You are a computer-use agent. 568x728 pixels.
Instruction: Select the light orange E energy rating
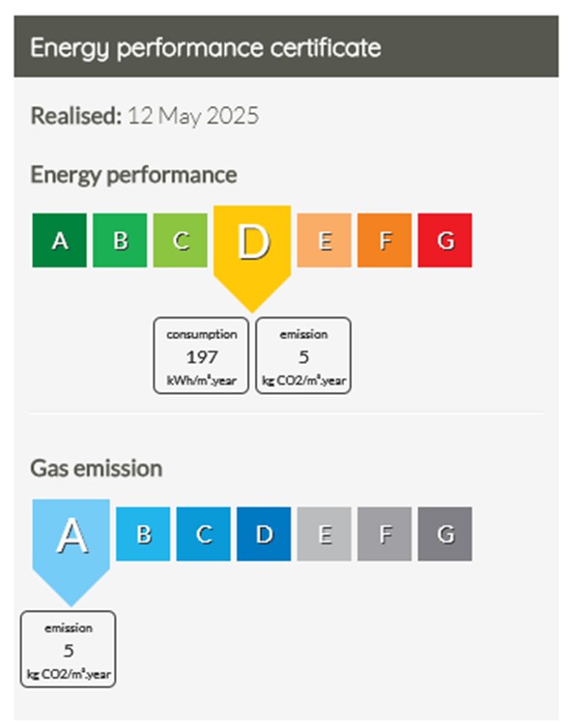325,240
